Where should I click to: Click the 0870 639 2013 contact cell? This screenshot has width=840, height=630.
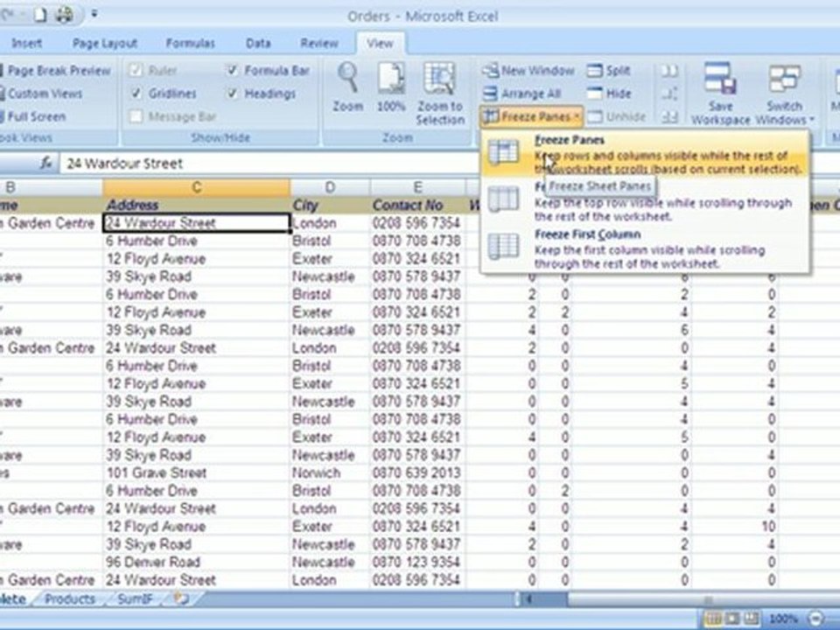click(x=418, y=473)
